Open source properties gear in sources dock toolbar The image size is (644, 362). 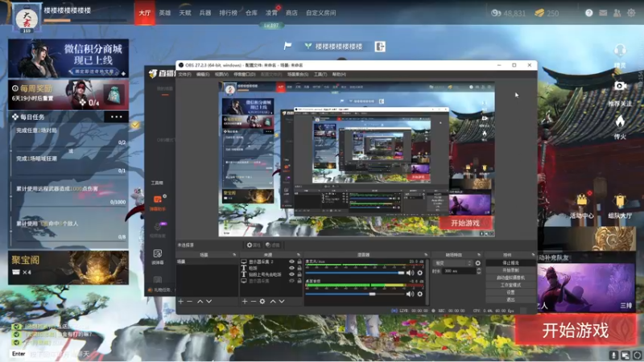coord(262,301)
